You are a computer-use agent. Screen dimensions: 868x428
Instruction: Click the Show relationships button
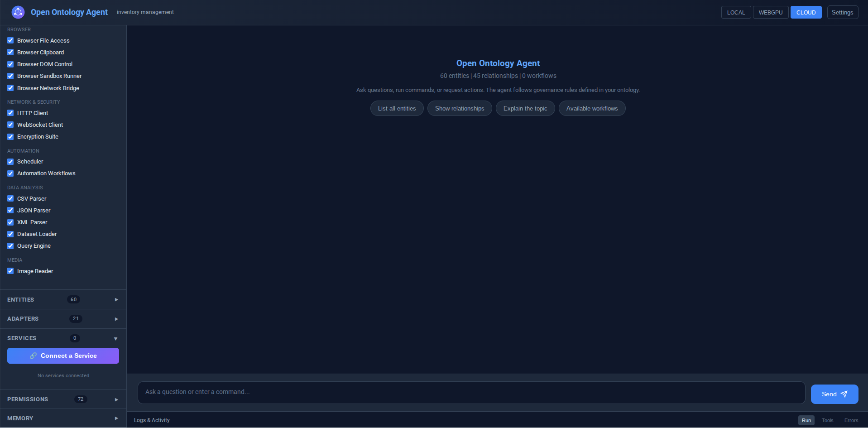point(460,108)
